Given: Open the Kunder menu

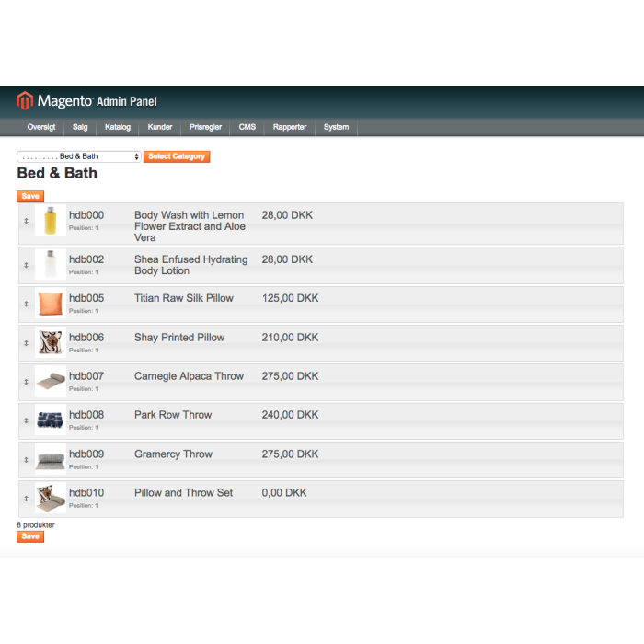Looking at the screenshot, I should [160, 127].
